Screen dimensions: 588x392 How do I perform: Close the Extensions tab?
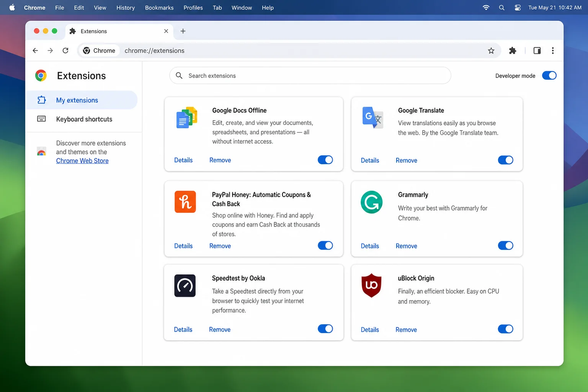point(166,31)
